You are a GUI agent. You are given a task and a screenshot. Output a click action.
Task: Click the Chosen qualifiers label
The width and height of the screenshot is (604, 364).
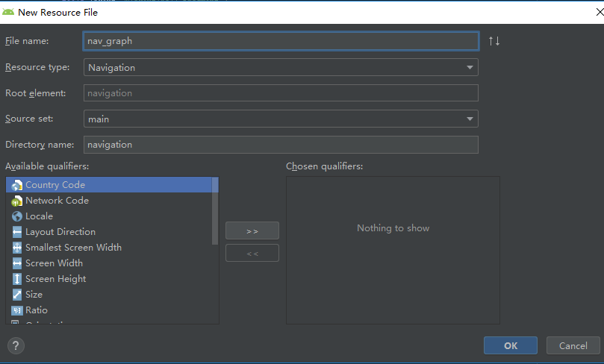coord(324,166)
